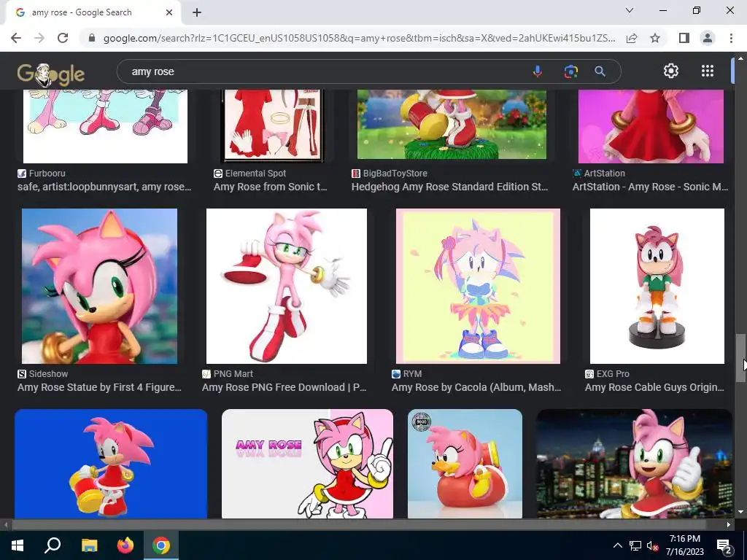Open the PNG Mart Amy Rose image

click(286, 286)
